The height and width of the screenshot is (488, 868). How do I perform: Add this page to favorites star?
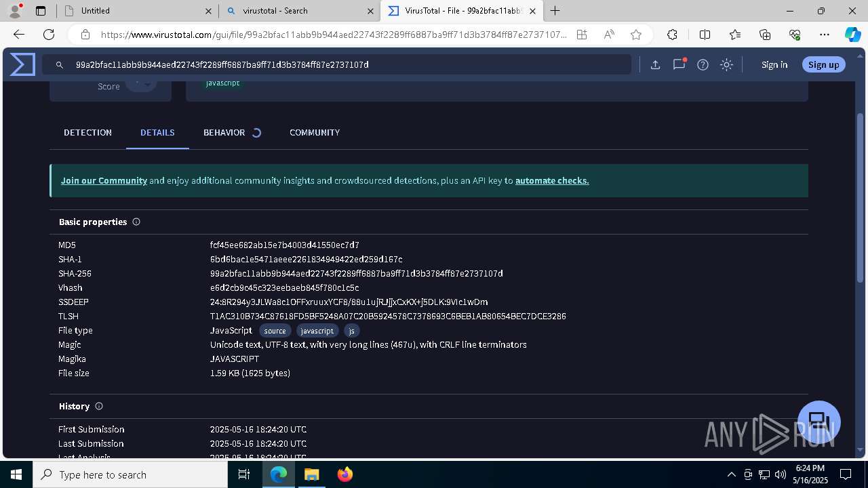[x=635, y=35]
